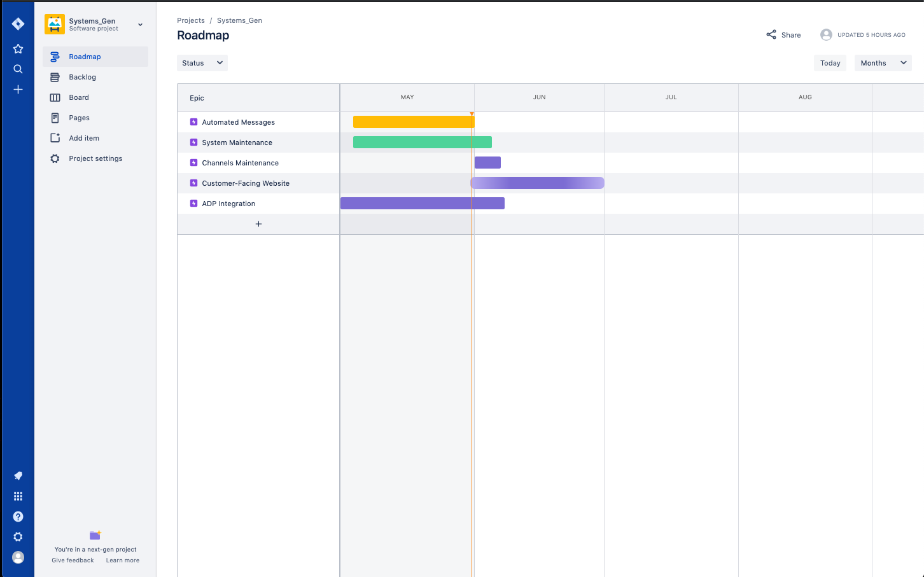Click the epic icon beside System Maintenance

[194, 143]
